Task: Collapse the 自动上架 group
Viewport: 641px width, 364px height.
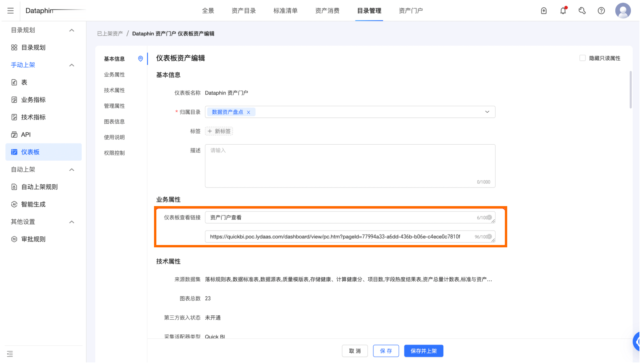Action: pyautogui.click(x=72, y=170)
